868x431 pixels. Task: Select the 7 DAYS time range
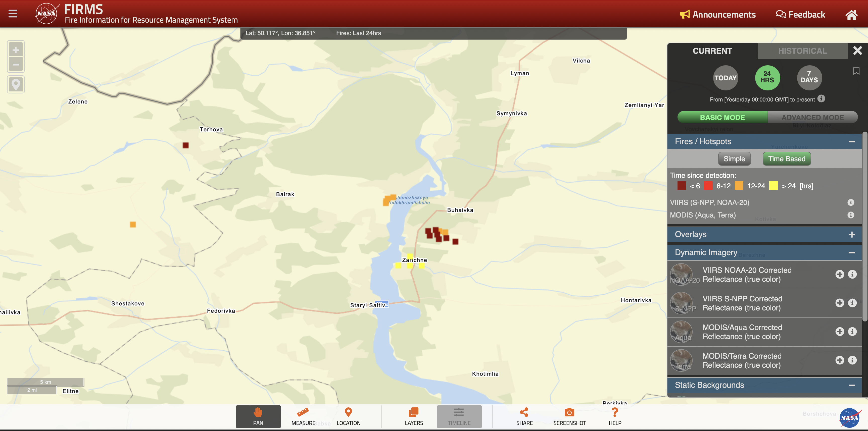tap(809, 78)
